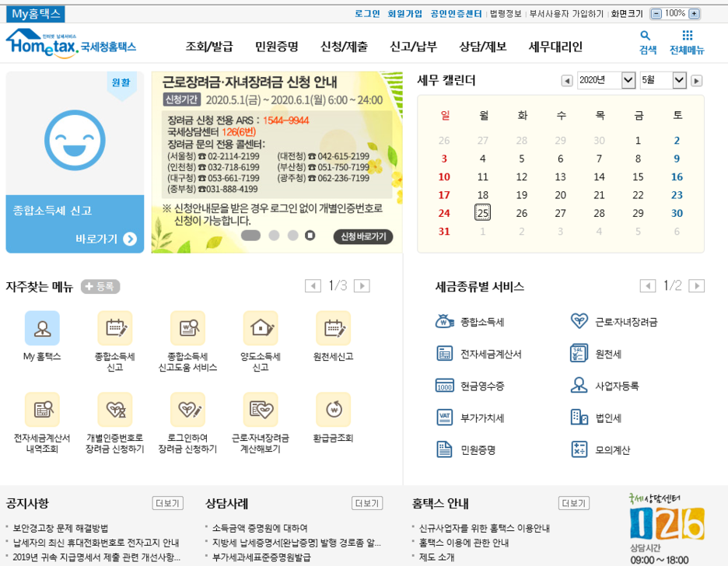Show previous page of 자주찾는 메뉴

point(313,286)
